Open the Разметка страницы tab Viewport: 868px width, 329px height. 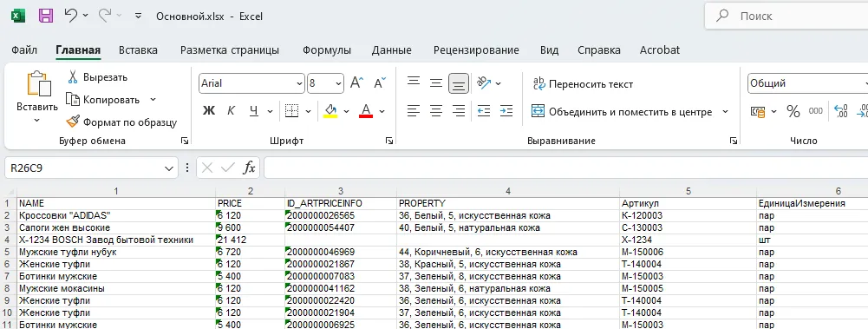[230, 49]
